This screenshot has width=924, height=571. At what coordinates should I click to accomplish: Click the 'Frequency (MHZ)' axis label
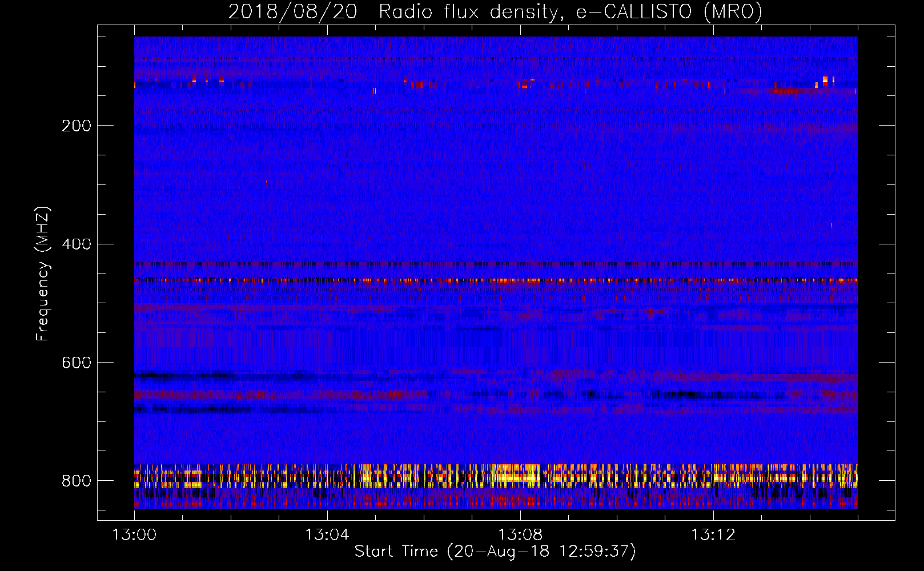click(42, 274)
